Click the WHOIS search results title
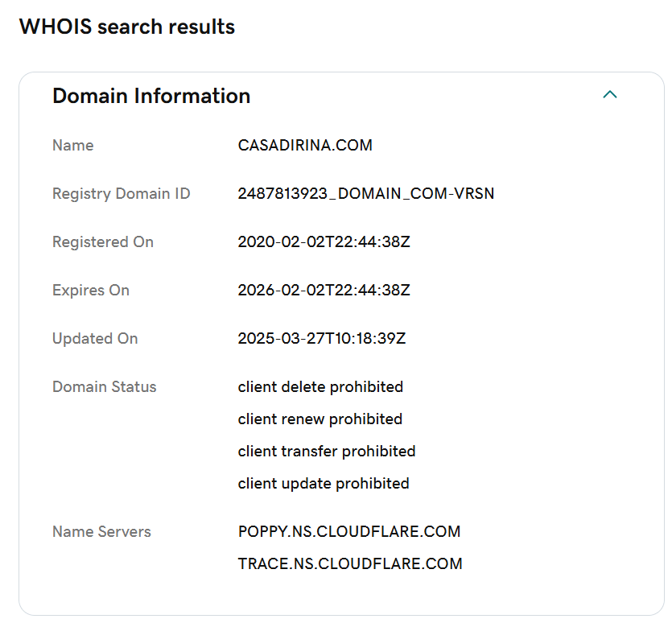Screen dimensions: 672x623 tap(127, 27)
